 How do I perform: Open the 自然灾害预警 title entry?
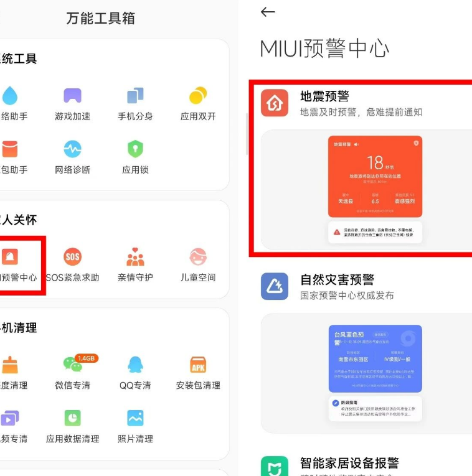(x=337, y=279)
